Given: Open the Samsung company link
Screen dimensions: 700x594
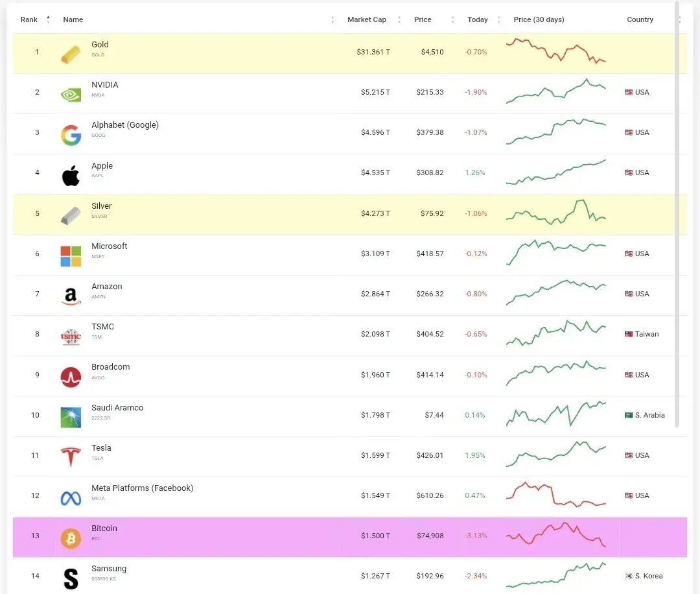Looking at the screenshot, I should coord(109,569).
